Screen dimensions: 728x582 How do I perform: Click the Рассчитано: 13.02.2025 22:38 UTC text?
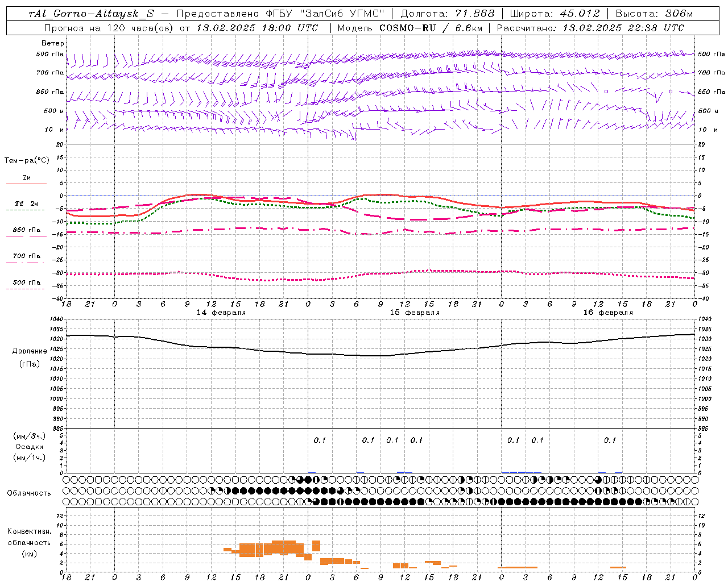[x=590, y=28]
